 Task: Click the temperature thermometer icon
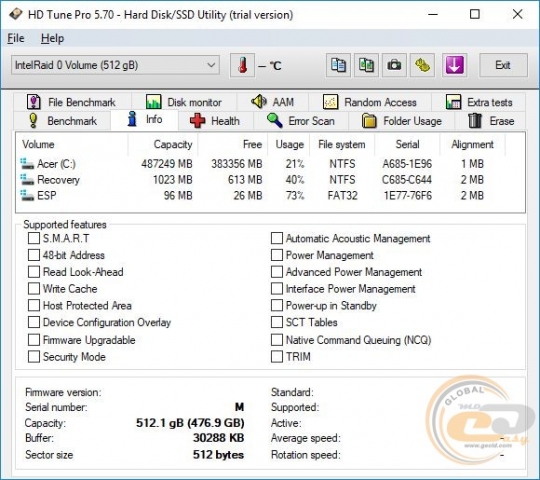tap(242, 65)
